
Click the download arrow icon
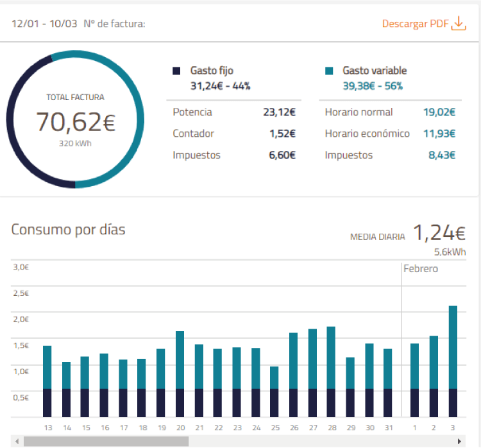(459, 24)
